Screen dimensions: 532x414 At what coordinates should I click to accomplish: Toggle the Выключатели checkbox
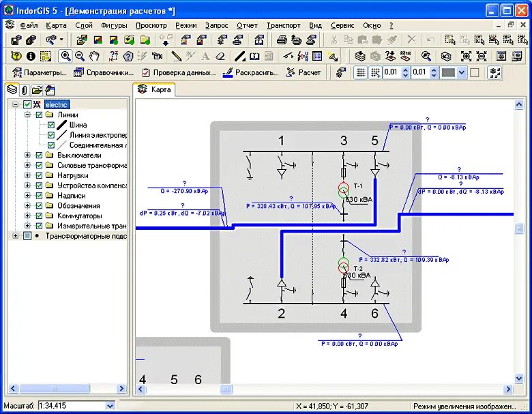[39, 155]
